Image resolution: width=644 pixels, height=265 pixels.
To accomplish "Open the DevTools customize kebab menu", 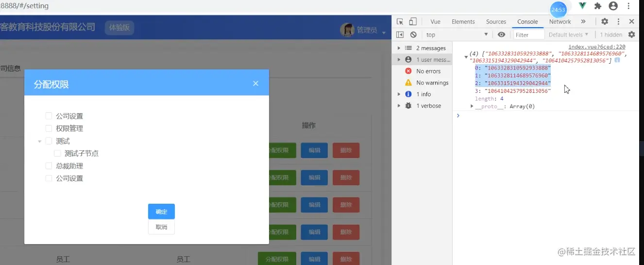I will pos(618,21).
